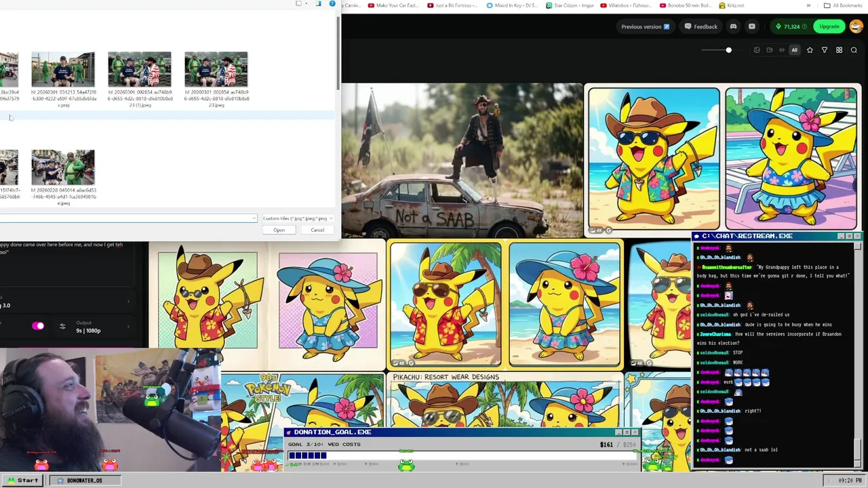Click Cancel in file dialog
The width and height of the screenshot is (868, 488).
pos(317,230)
